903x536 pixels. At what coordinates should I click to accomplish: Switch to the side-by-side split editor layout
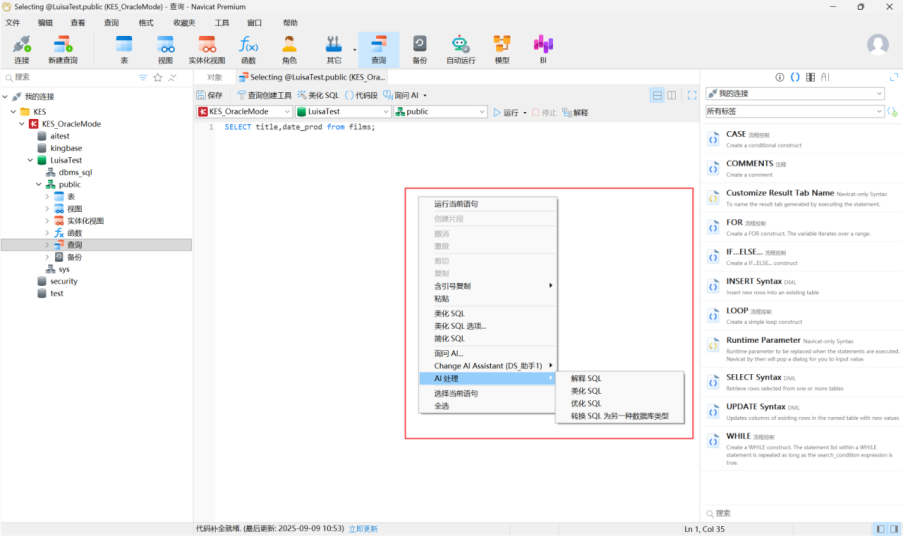coord(672,95)
